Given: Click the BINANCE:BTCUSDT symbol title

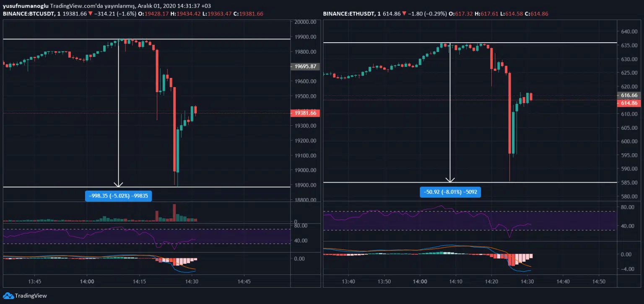Looking at the screenshot, I should pos(29,14).
